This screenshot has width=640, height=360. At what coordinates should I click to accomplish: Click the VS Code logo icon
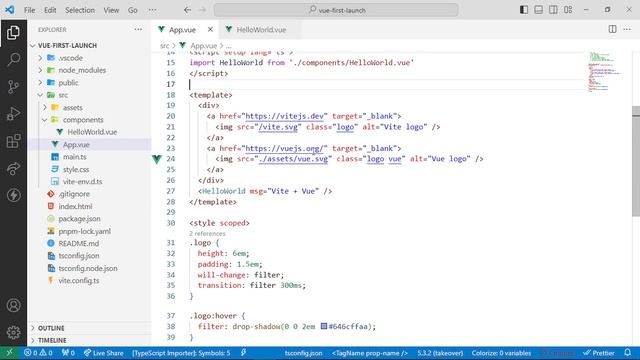(x=10, y=10)
